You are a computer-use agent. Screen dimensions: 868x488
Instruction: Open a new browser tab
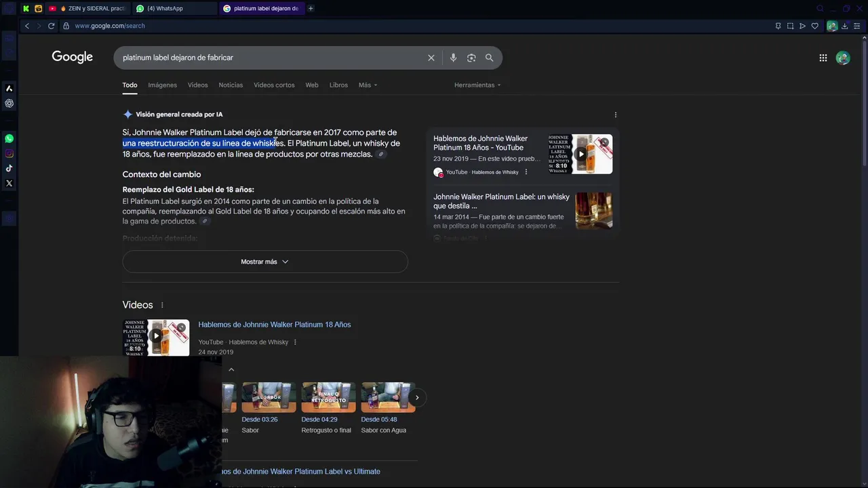tap(311, 9)
